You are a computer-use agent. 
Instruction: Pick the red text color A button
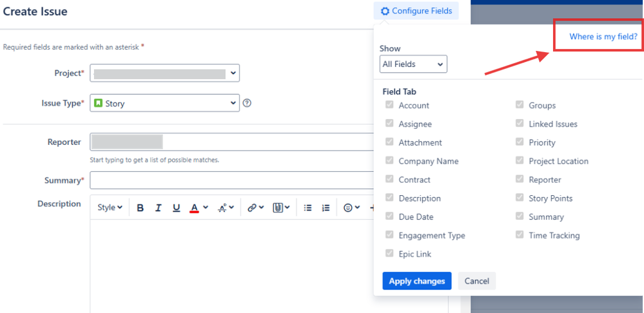(x=194, y=207)
